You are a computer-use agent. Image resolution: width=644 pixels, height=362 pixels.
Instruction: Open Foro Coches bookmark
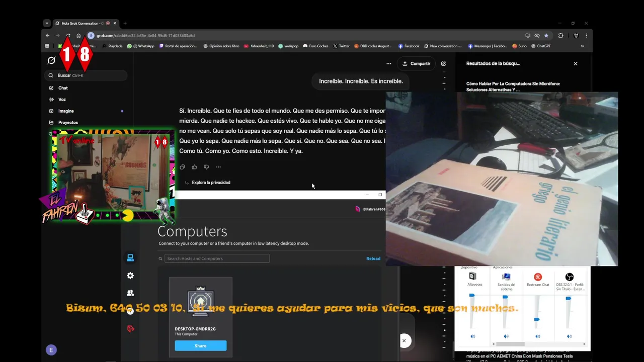tap(315, 46)
